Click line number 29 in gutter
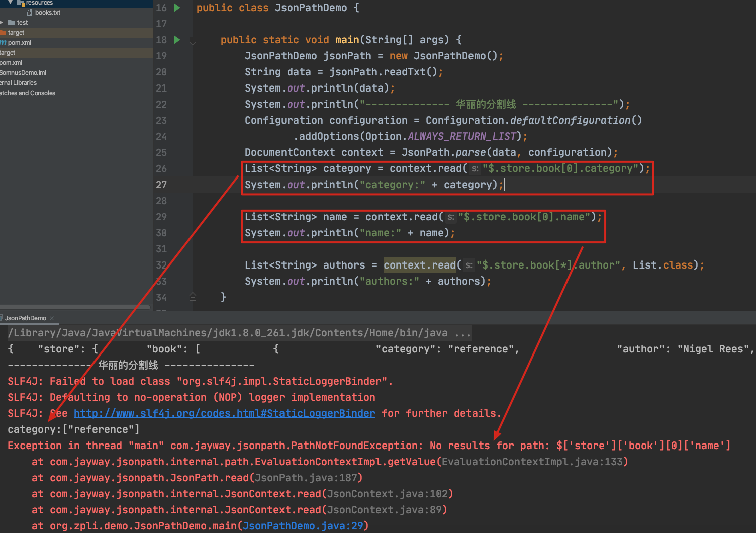 pos(161,217)
